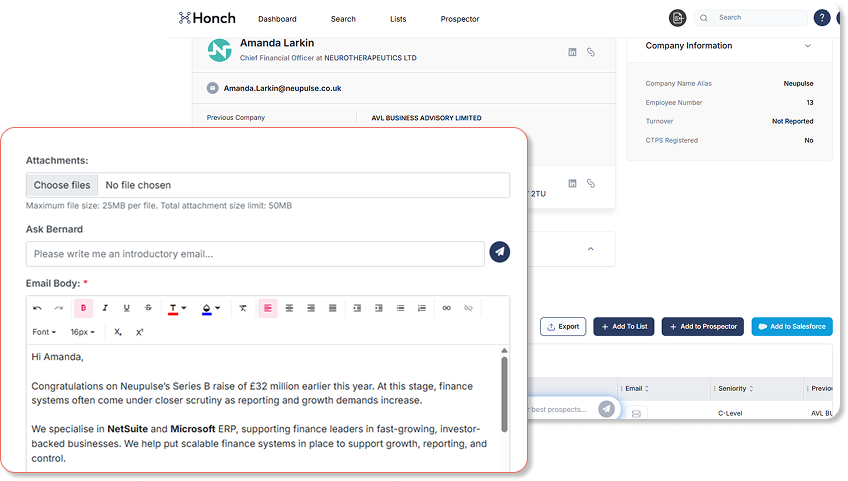848x481 pixels.
Task: Click AVL BUSINESS ADVISORY LIMITED text
Action: [426, 117]
